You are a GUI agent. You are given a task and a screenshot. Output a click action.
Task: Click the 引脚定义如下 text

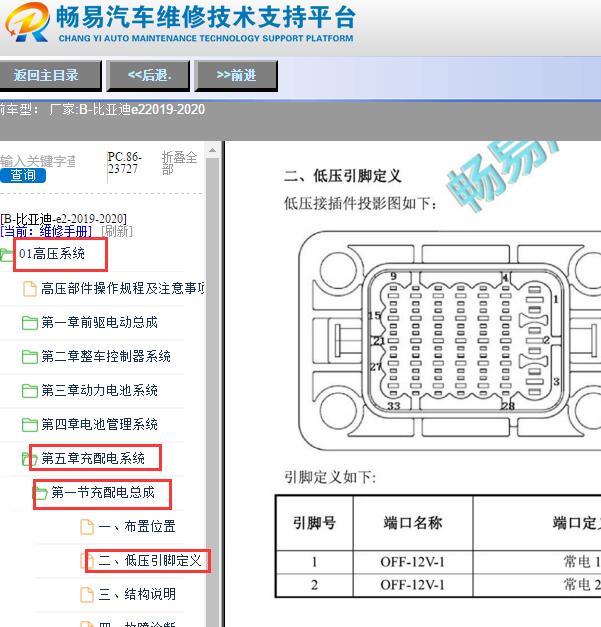pyautogui.click(x=330, y=477)
